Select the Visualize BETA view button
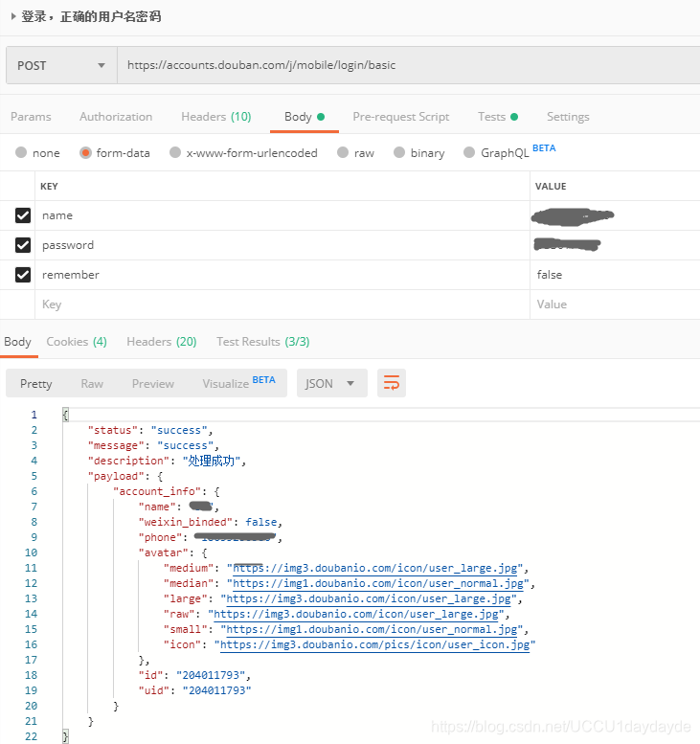 coord(238,382)
